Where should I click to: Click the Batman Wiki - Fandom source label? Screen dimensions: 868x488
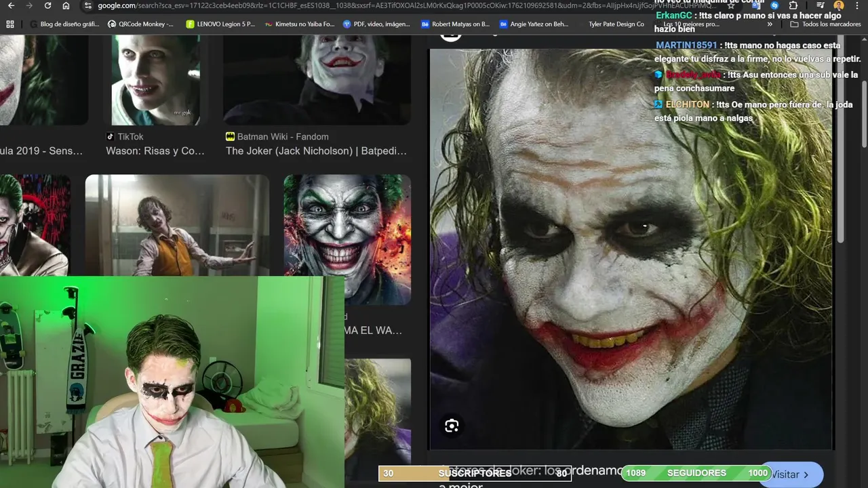[x=283, y=136]
